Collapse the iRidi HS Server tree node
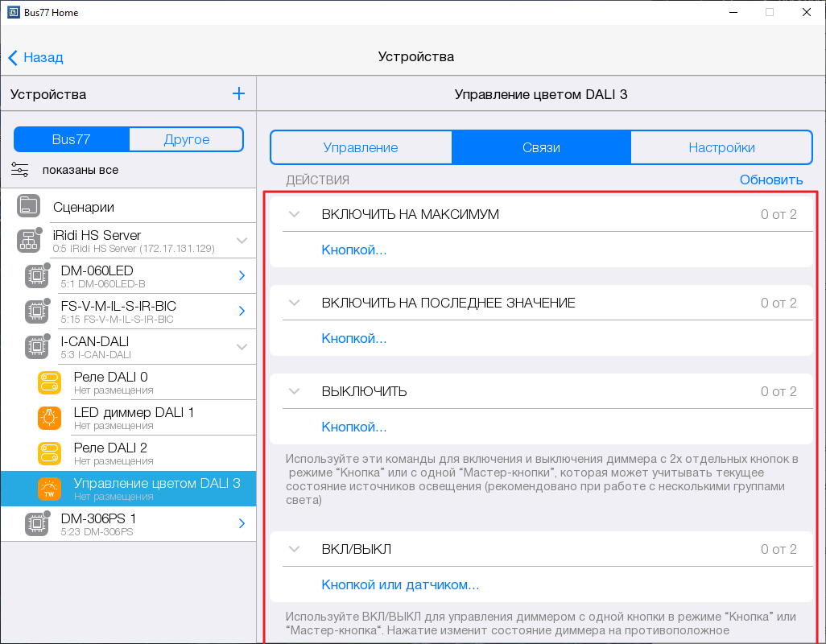The height and width of the screenshot is (644, 826). click(x=242, y=241)
